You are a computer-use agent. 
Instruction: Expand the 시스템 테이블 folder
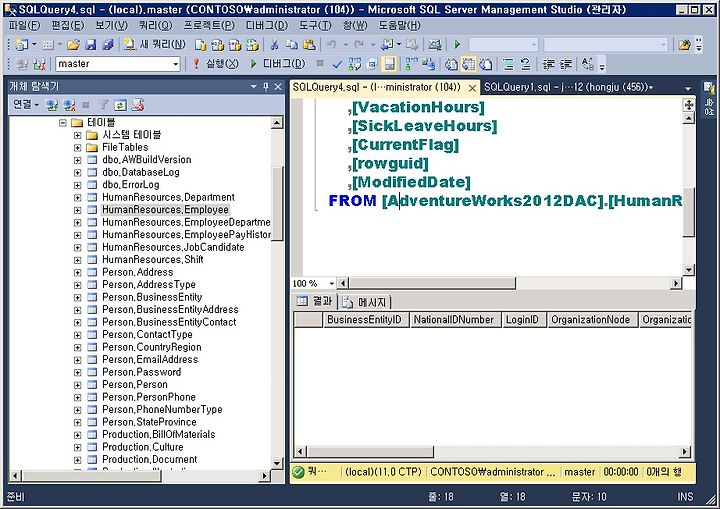coord(78,135)
